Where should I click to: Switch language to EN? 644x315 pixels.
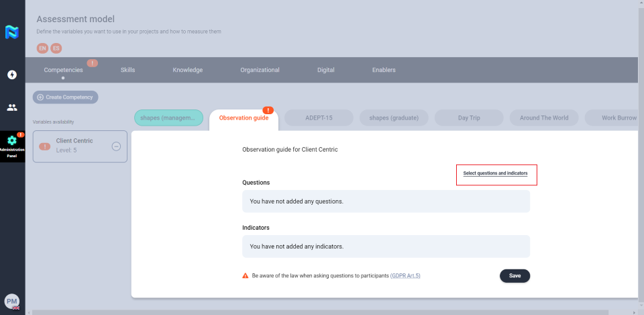pos(42,48)
